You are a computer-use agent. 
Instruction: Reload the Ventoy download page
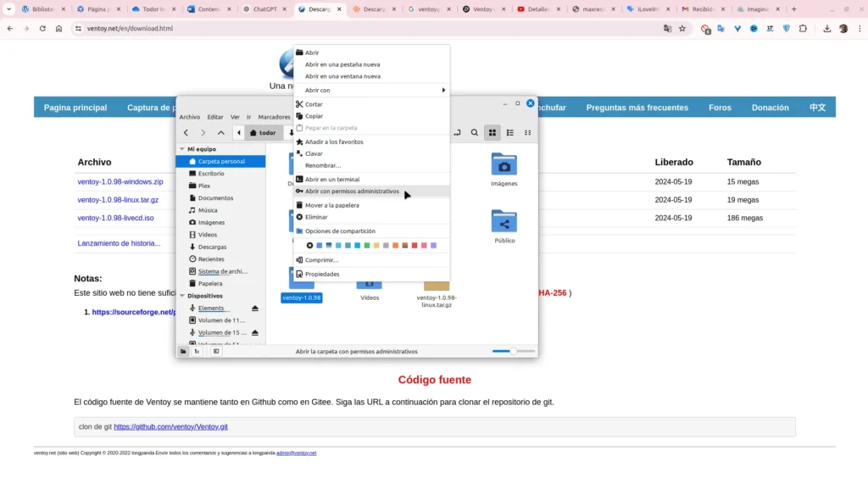coord(42,28)
